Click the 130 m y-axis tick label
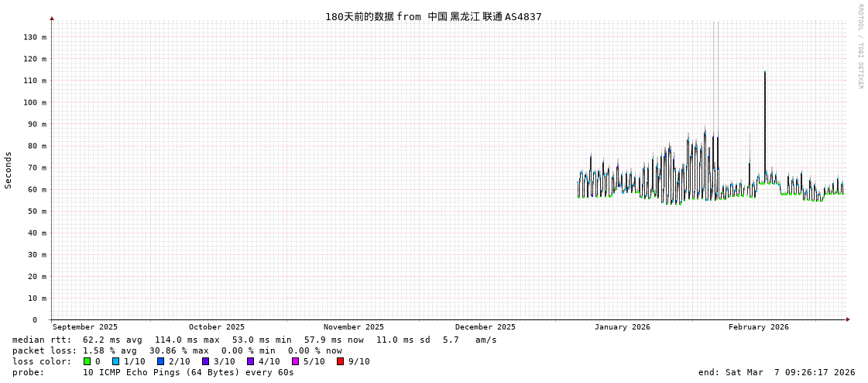The height and width of the screenshot is (383, 868). click(35, 37)
